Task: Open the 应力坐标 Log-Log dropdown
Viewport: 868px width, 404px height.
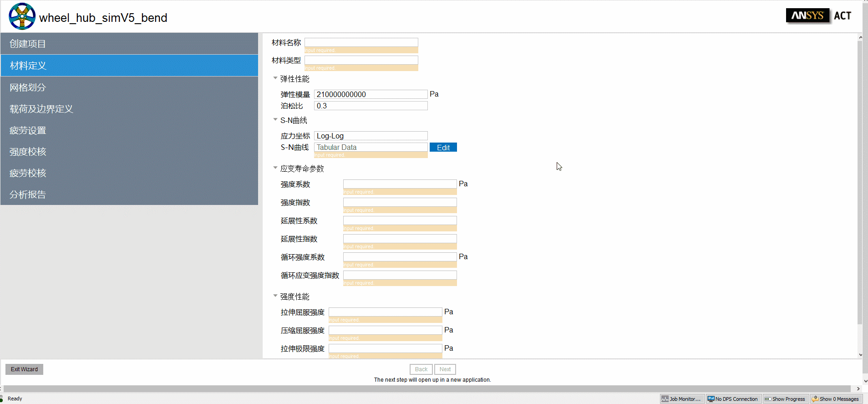Action: coord(371,136)
